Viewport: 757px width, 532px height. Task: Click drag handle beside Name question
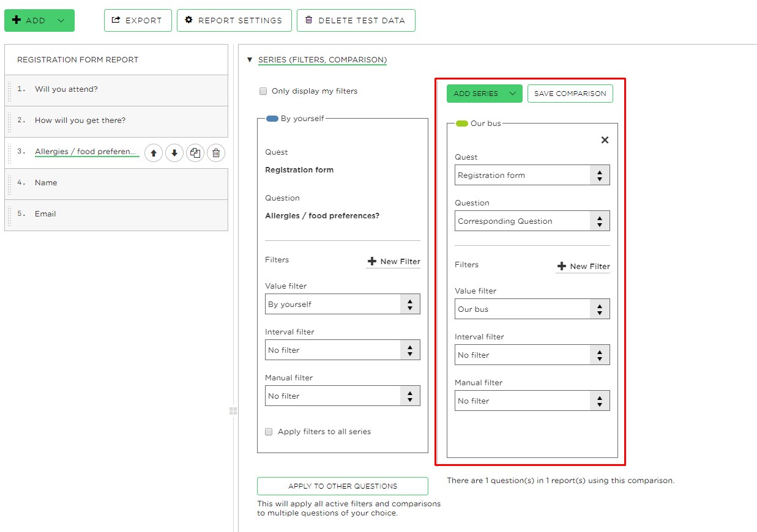(9, 184)
